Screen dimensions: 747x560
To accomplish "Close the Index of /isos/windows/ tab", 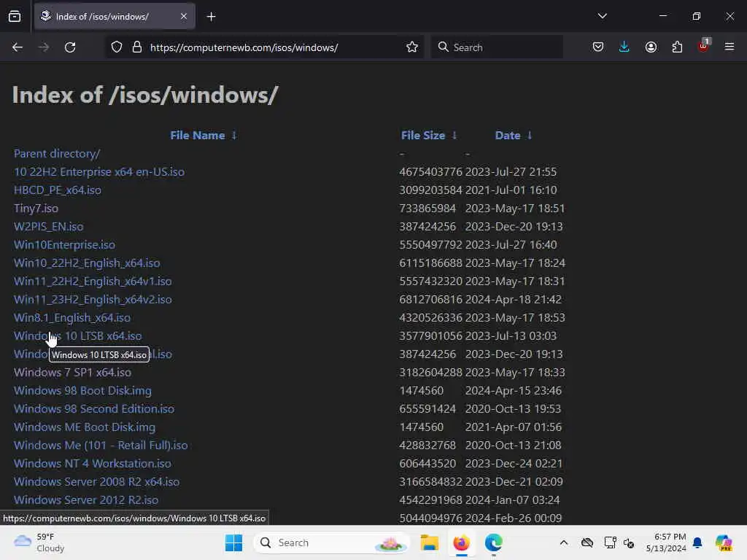I will pyautogui.click(x=184, y=16).
